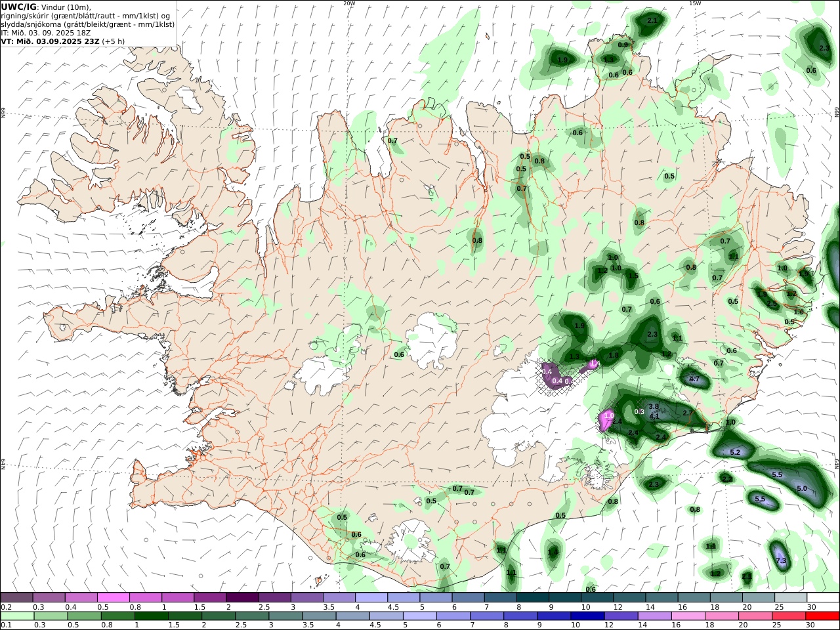Screen dimensions: 840x630
Task: Click the 2.7 precipitation value
Action: coord(688,413)
